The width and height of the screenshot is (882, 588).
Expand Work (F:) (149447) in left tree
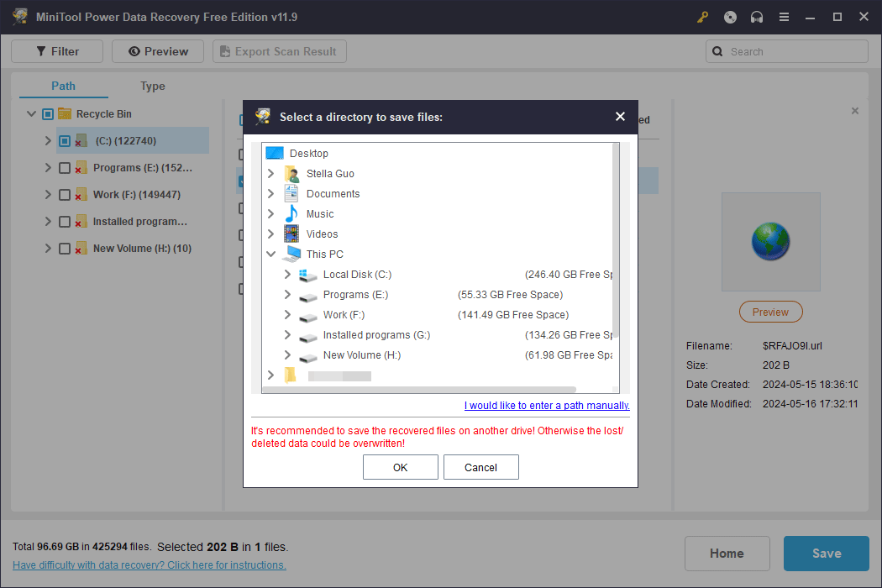coord(48,195)
